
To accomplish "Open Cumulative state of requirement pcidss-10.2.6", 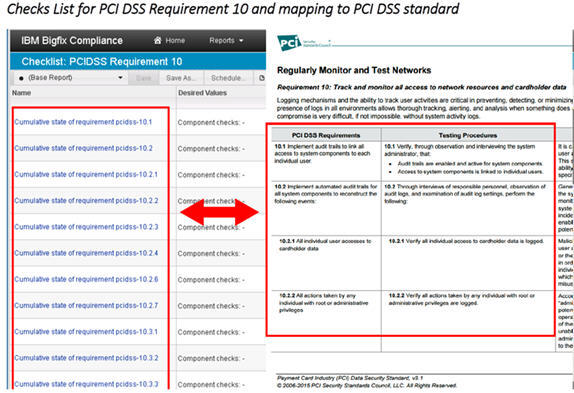I will [x=86, y=279].
